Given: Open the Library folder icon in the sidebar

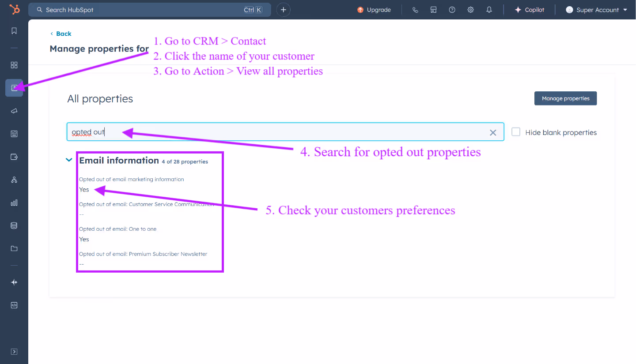Looking at the screenshot, I should click(14, 248).
